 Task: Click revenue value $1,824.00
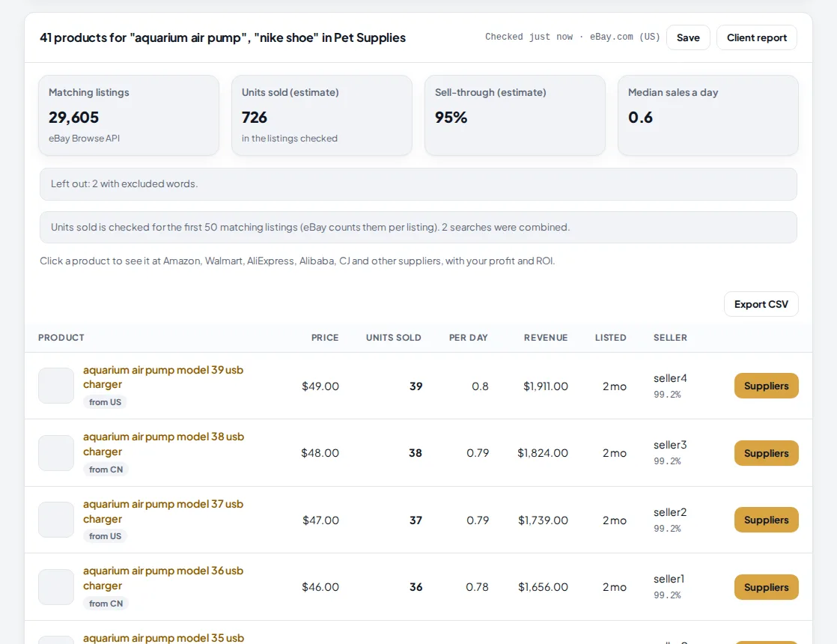pyautogui.click(x=543, y=453)
